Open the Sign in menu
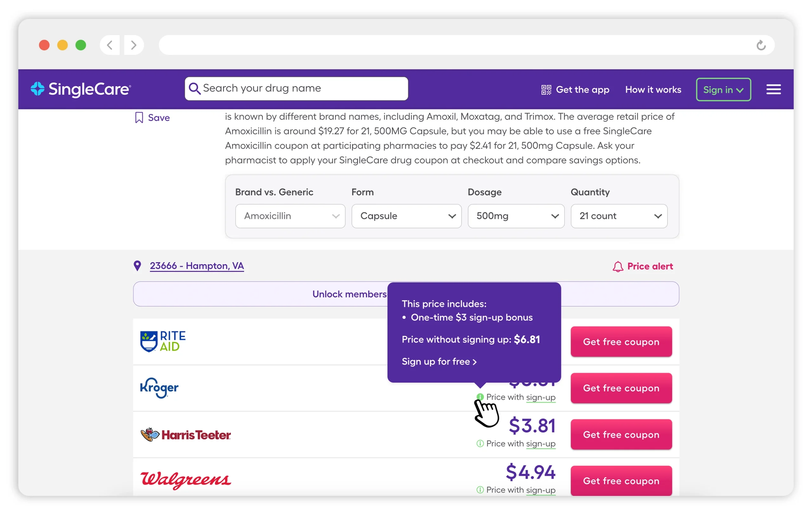Image resolution: width=812 pixels, height=520 pixels. (723, 89)
